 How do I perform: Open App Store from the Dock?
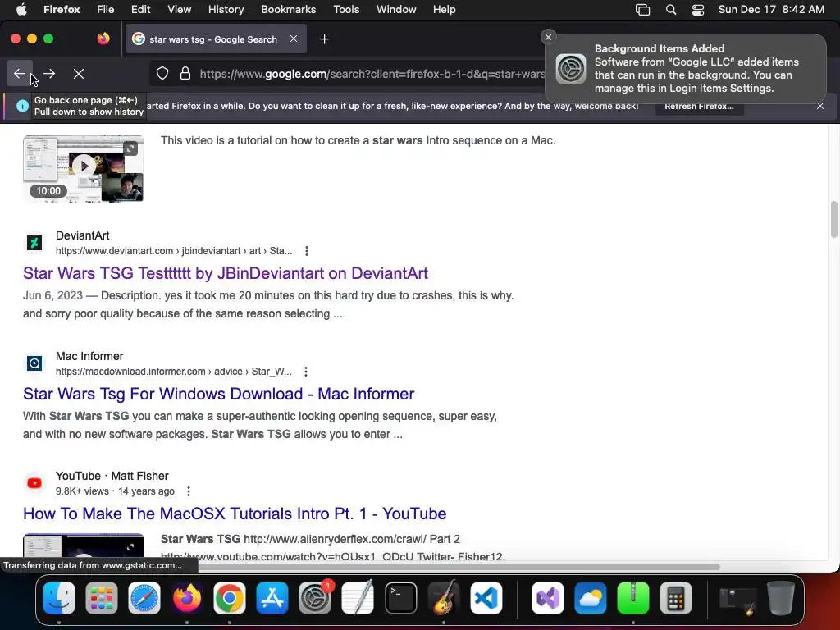272,598
